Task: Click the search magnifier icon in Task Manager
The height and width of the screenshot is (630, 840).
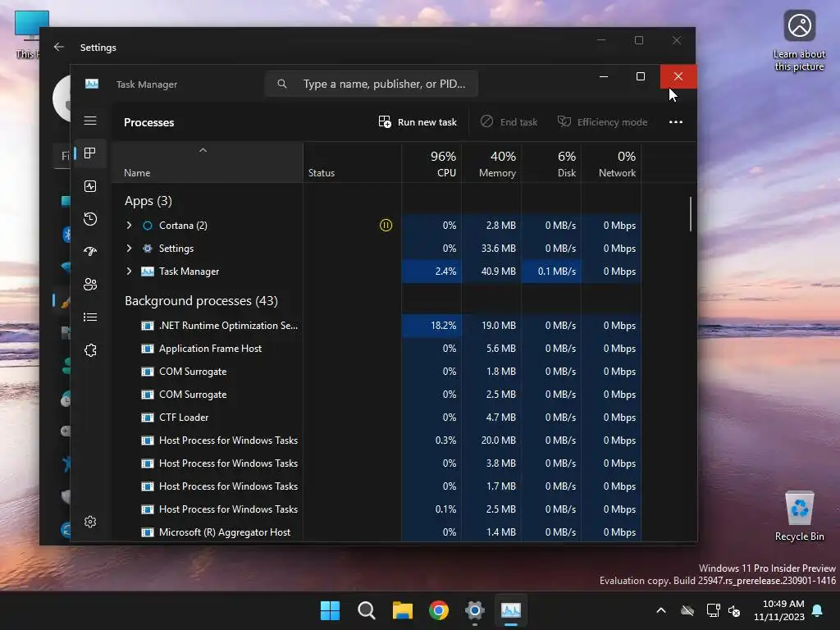Action: coord(282,84)
